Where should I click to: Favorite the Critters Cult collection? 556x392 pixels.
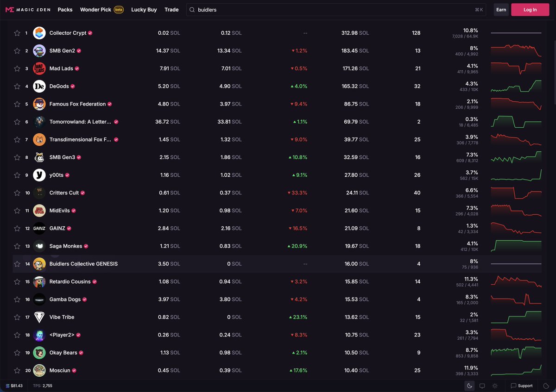pyautogui.click(x=17, y=193)
